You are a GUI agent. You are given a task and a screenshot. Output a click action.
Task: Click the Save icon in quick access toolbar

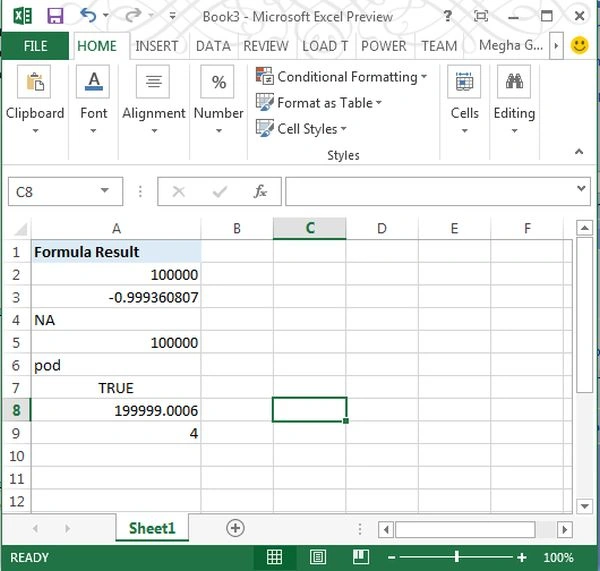pos(55,16)
